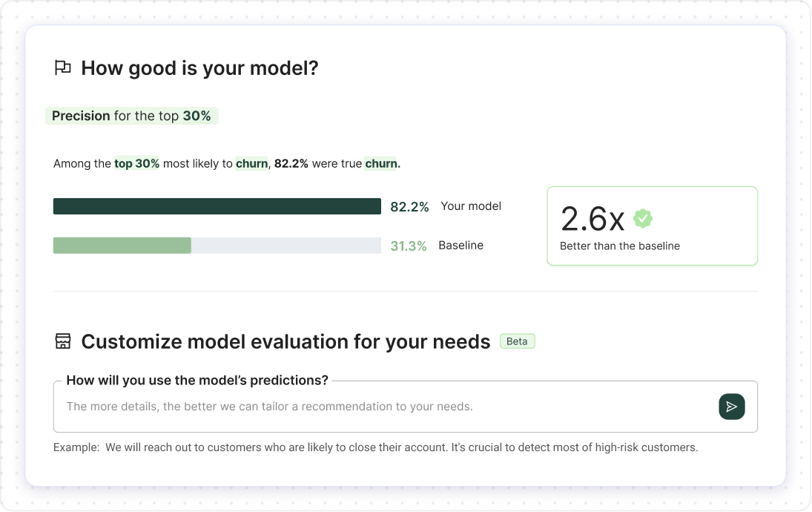The image size is (812, 512).
Task: Click the How good is your model heading
Action: [x=199, y=68]
